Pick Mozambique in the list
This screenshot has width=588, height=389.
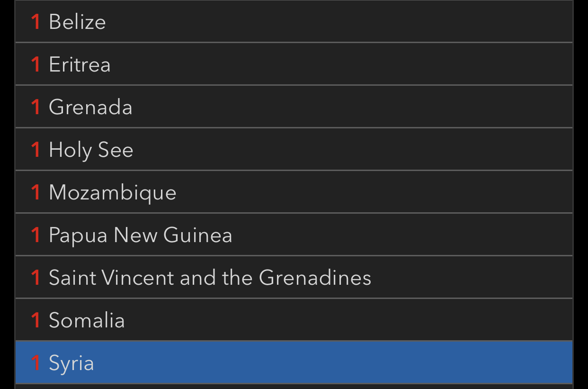112,192
